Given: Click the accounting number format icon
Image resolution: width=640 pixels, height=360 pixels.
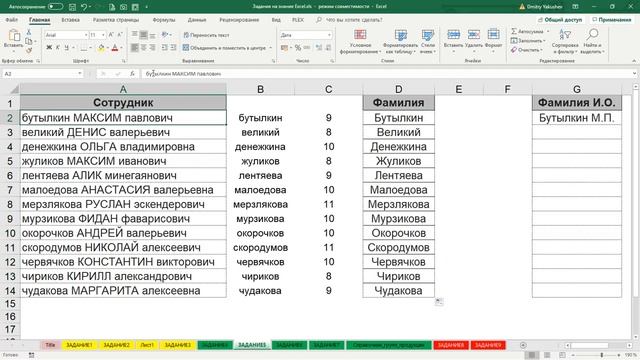Looking at the screenshot, I should (285, 48).
